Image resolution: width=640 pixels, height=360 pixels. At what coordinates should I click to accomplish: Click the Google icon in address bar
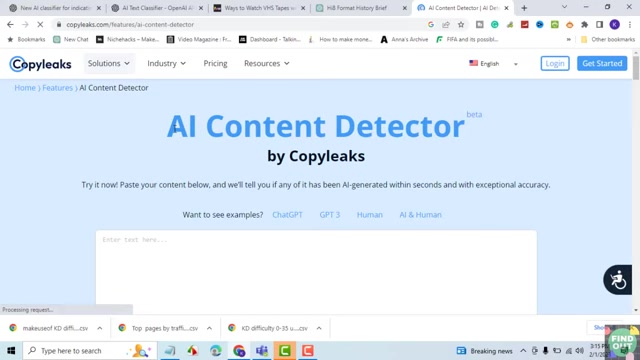(x=431, y=24)
